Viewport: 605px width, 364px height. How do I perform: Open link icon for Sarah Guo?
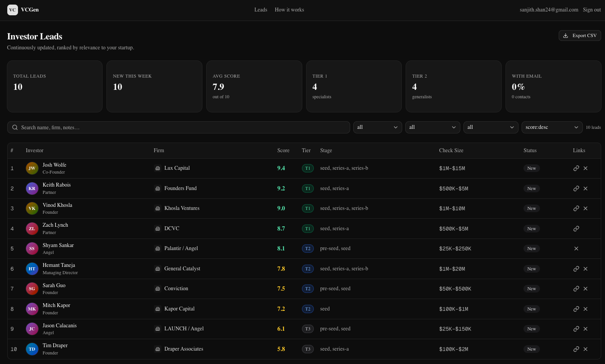click(x=576, y=289)
